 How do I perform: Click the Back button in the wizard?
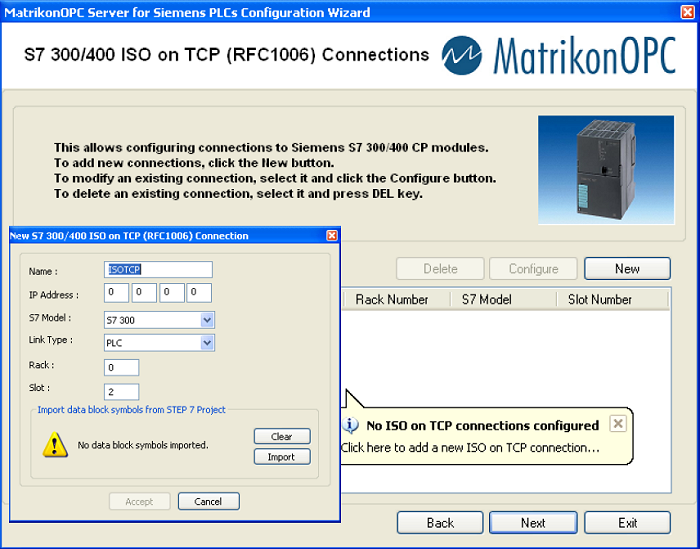440,523
